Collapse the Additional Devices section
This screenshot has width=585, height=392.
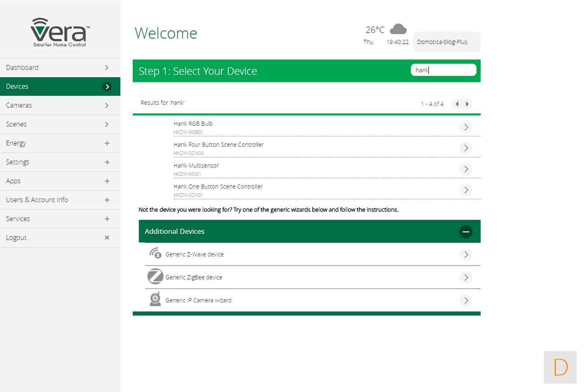coord(466,232)
